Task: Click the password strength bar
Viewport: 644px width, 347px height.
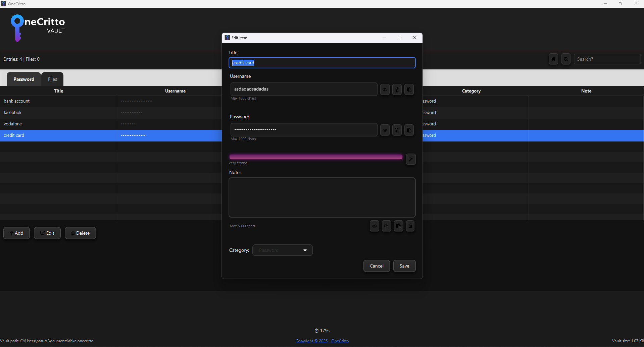Action: coord(315,157)
